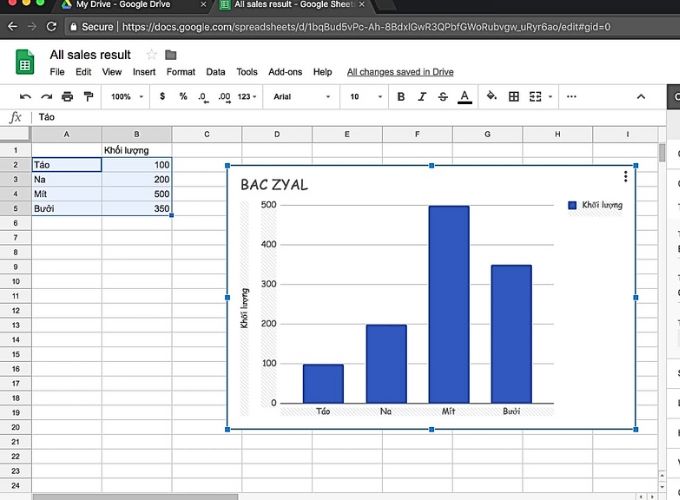This screenshot has height=500, width=680.
Task: Collapse the menus with up chevron
Action: [x=641, y=97]
